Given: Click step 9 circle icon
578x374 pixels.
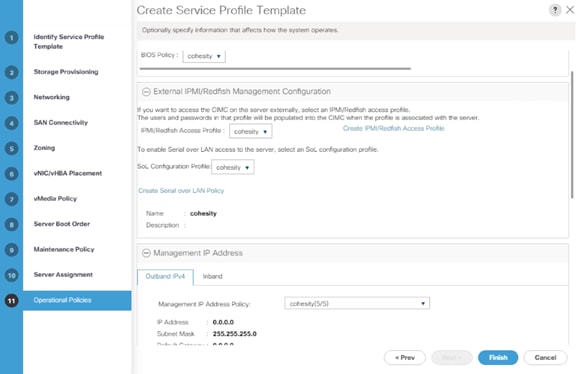Looking at the screenshot, I should pos(11,250).
